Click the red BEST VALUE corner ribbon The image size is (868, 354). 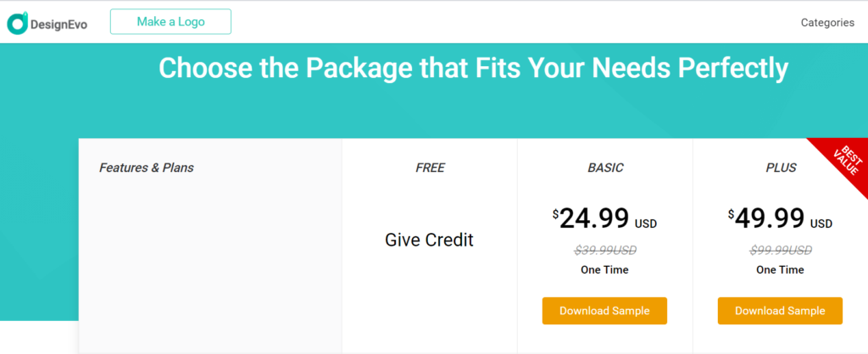(845, 161)
